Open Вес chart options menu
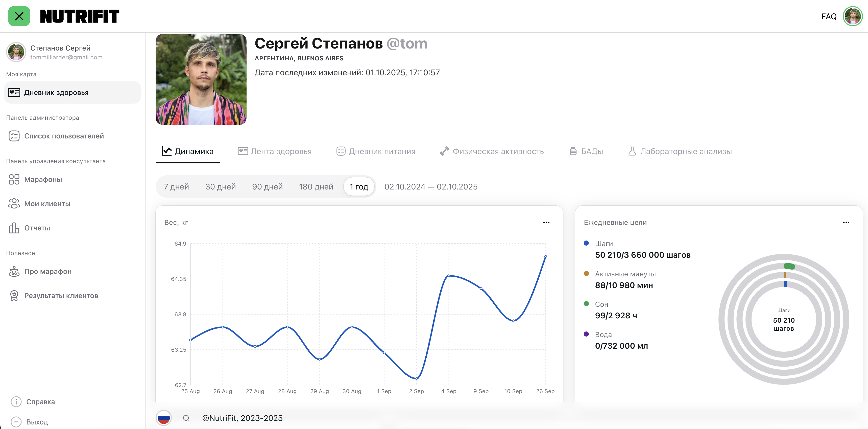The width and height of the screenshot is (868, 429). pyautogui.click(x=546, y=222)
